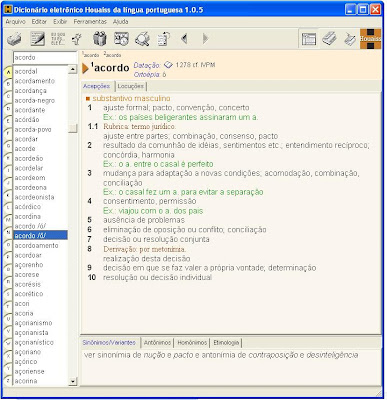Select 'acordoamento' in the word list
387x400 pixels.
coord(36,245)
